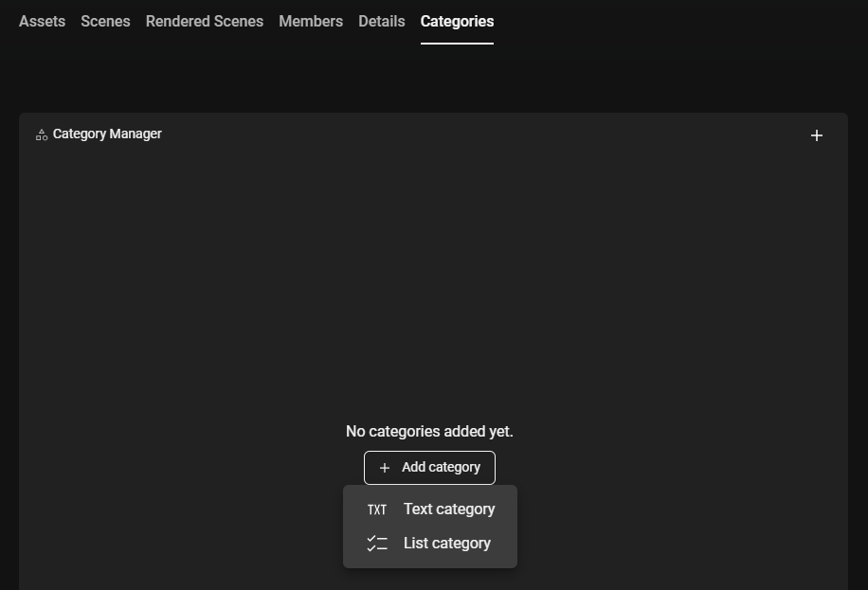
Task: View the Members tab
Action: pos(311,21)
